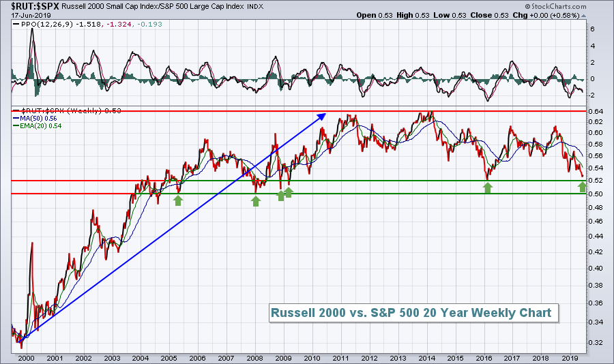Click the 0.50 price axis label
614x364 pixels.
click(x=596, y=194)
